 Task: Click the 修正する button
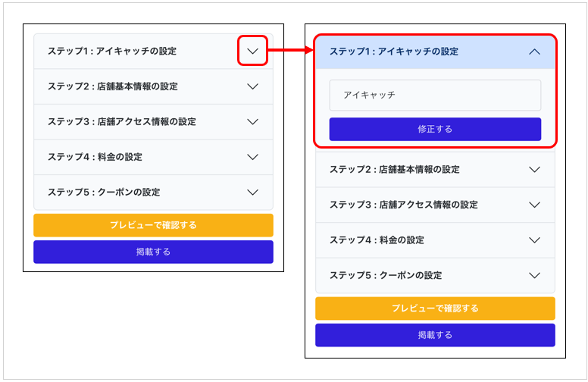pyautogui.click(x=435, y=129)
